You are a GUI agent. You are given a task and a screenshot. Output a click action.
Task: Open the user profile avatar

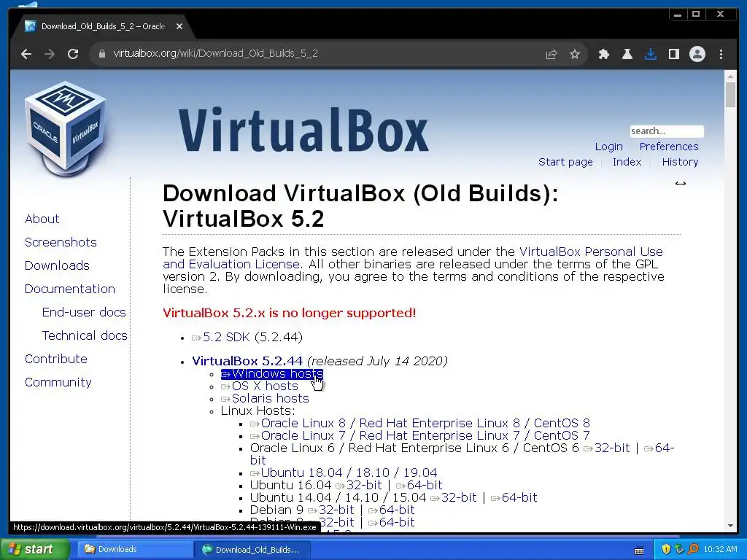coord(697,54)
